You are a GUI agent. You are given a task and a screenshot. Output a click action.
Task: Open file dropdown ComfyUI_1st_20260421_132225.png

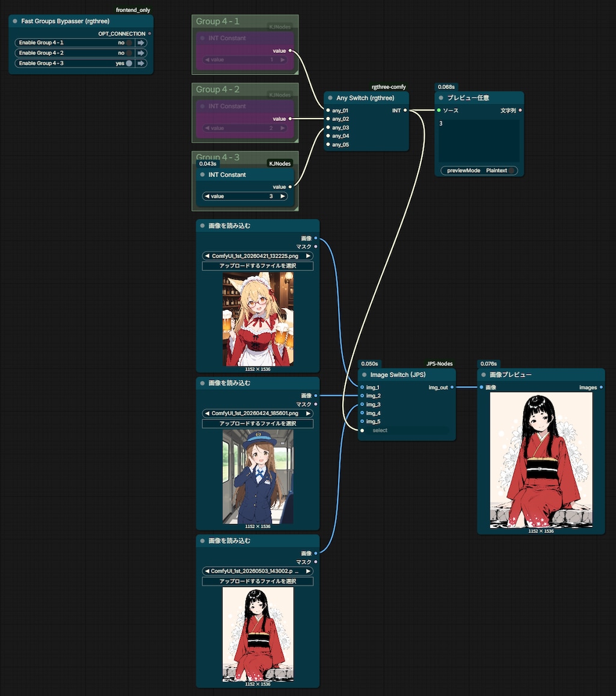click(x=257, y=256)
